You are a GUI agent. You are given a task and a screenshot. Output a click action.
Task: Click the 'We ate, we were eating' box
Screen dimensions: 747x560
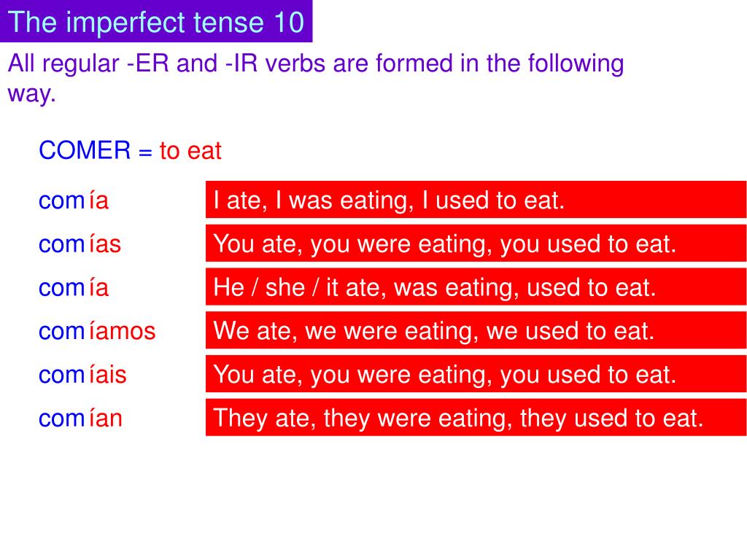click(x=476, y=330)
